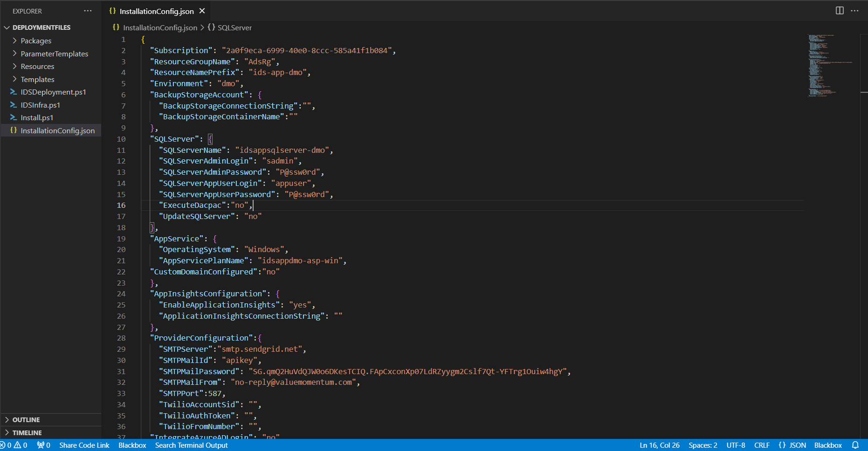Open Go to Line via Ln 16, Col 26

click(660, 445)
